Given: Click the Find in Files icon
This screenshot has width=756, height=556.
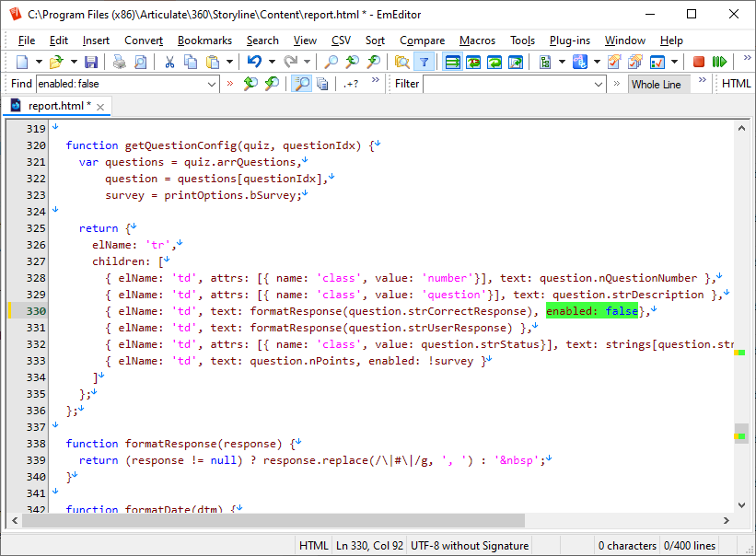Looking at the screenshot, I should coord(401,62).
